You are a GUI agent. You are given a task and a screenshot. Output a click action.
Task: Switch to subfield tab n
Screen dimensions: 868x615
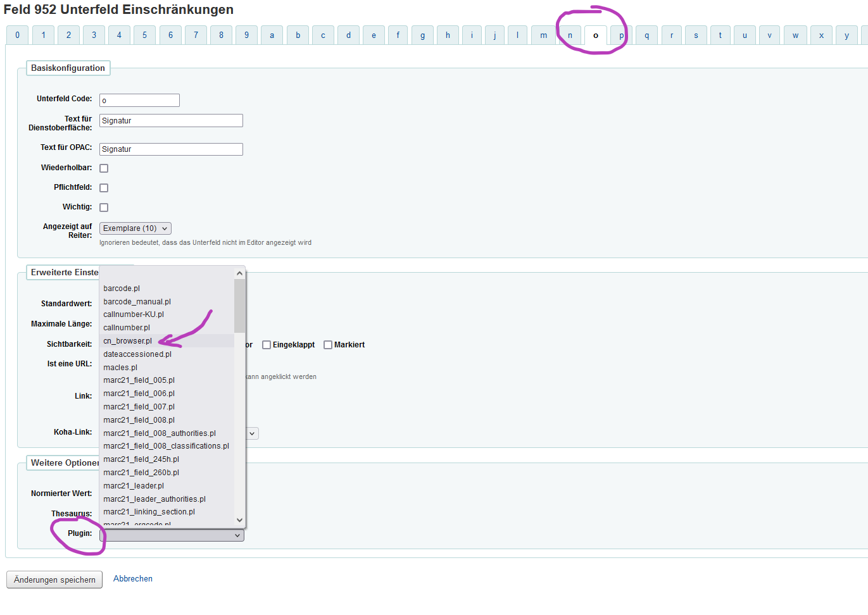[570, 35]
